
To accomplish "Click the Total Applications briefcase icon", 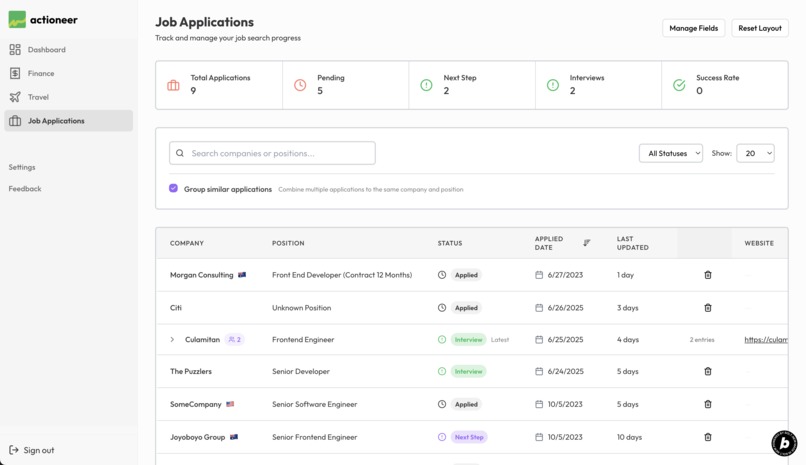I will pos(173,85).
